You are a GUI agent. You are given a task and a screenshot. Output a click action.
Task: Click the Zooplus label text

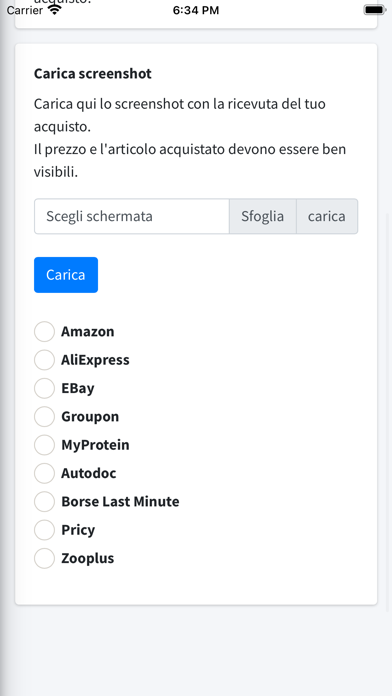pos(87,558)
